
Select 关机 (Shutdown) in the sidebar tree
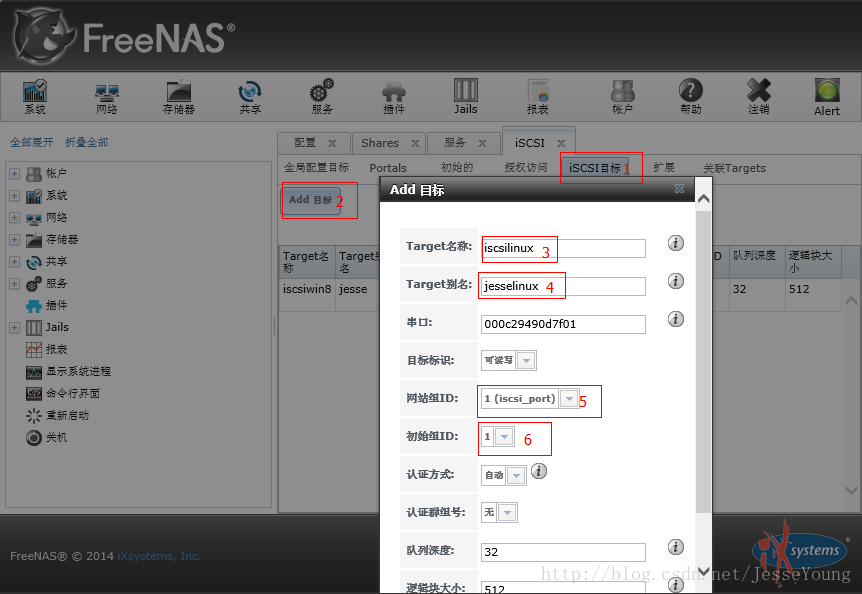point(46,437)
